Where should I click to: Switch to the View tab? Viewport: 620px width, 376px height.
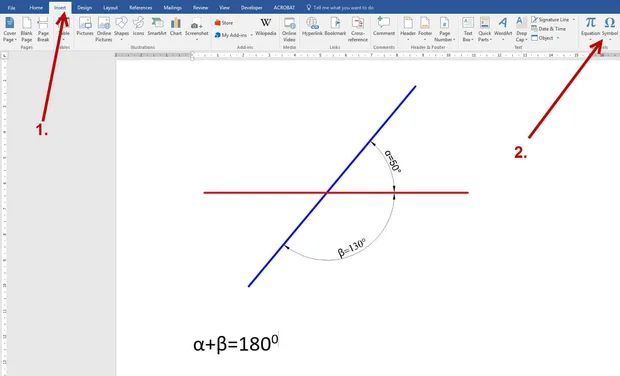tap(224, 8)
